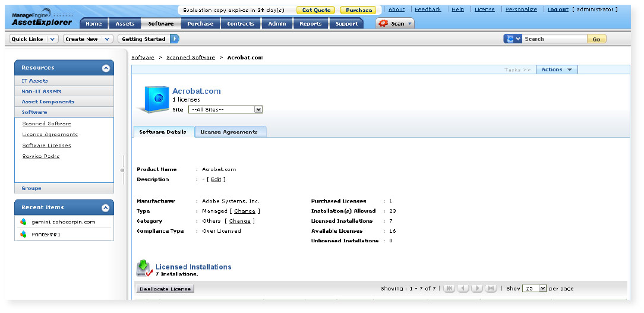Click Scanned Software breadcrumb link
Viewport: 644px width, 313px height.
coord(191,58)
